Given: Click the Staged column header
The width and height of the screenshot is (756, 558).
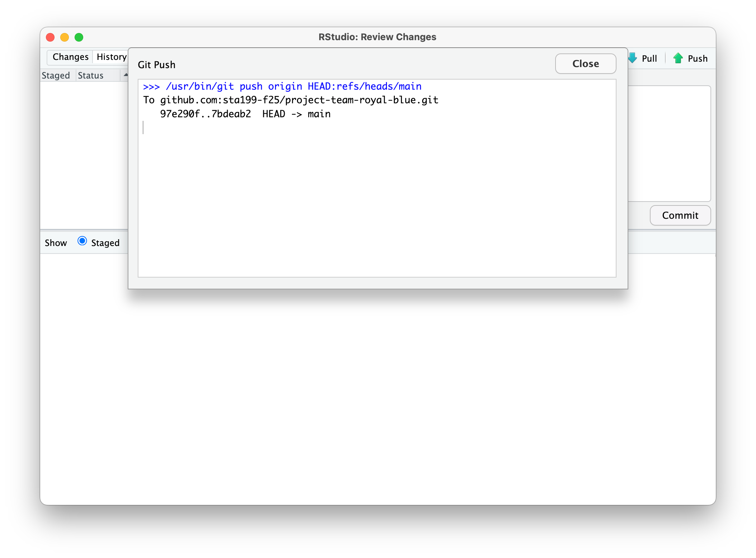Looking at the screenshot, I should coord(56,76).
